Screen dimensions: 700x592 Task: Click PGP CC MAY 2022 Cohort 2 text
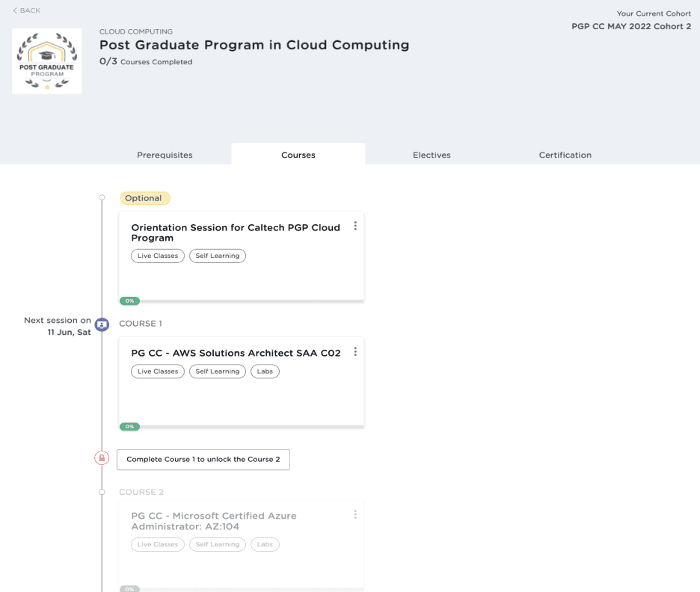click(631, 26)
